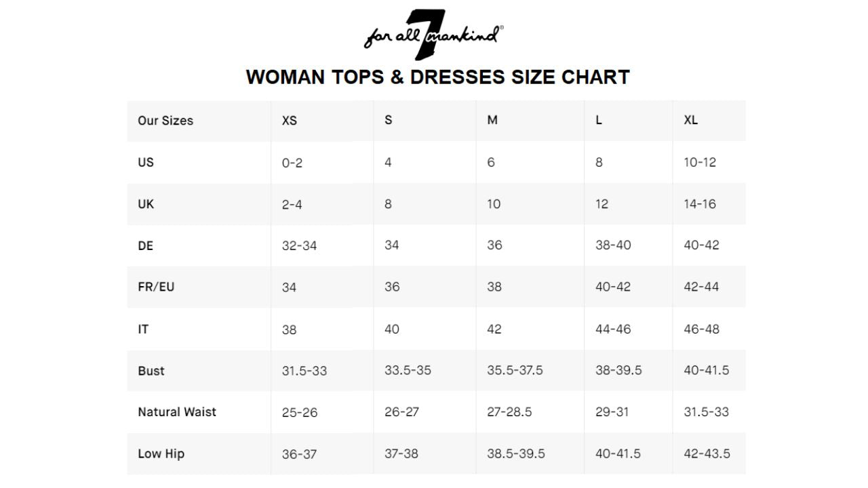Click the M size column header
868x488 pixels.
[x=492, y=120]
